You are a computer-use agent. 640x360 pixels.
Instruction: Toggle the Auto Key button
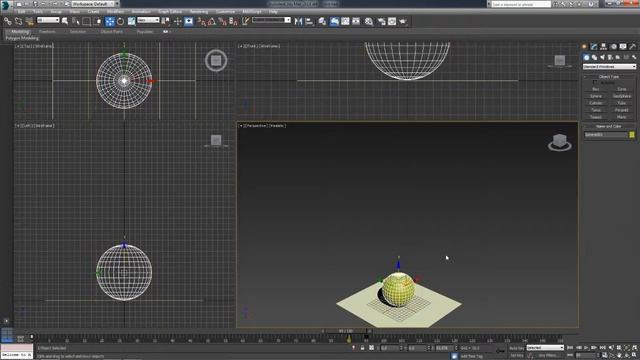tap(516, 348)
